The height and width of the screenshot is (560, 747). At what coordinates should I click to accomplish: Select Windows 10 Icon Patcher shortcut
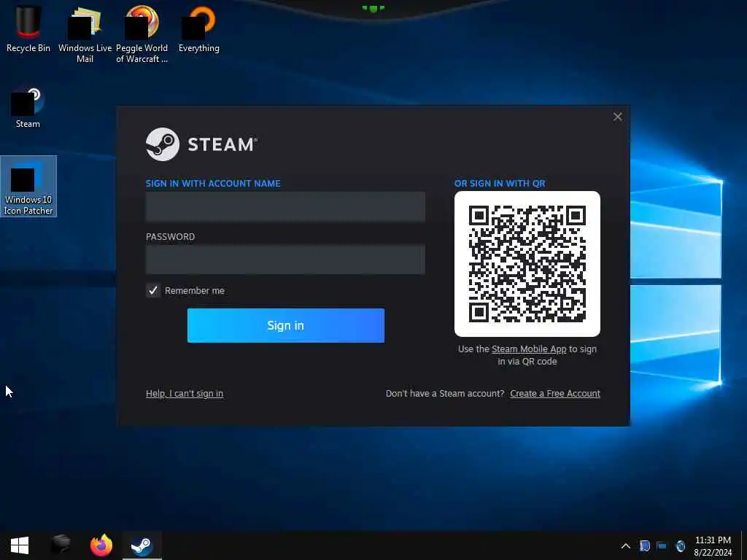pos(28,187)
